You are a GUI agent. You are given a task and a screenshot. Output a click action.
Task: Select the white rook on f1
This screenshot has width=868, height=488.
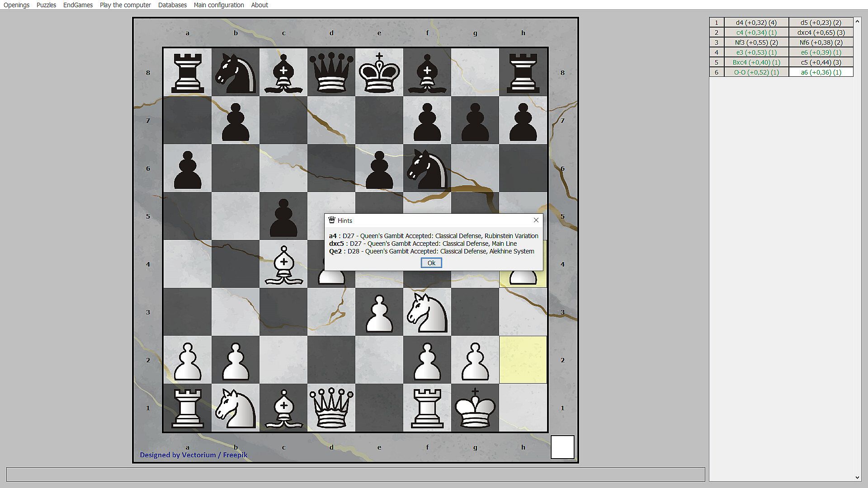(x=427, y=408)
